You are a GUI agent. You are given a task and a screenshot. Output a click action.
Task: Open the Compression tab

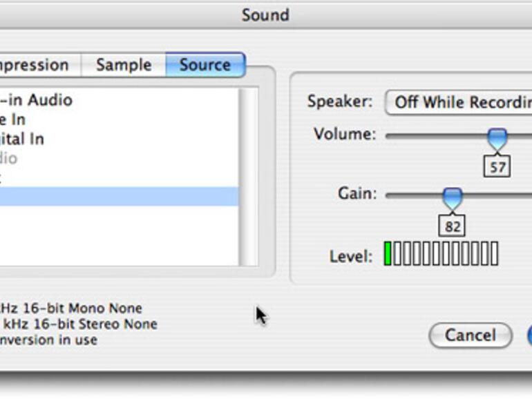click(x=36, y=65)
